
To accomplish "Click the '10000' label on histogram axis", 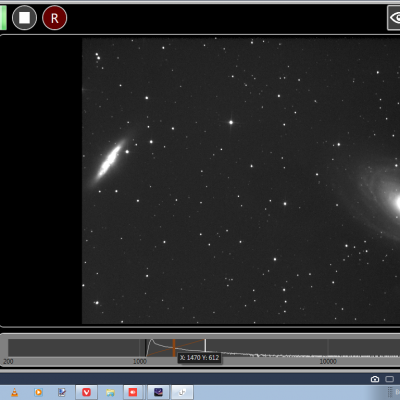I will [328, 361].
